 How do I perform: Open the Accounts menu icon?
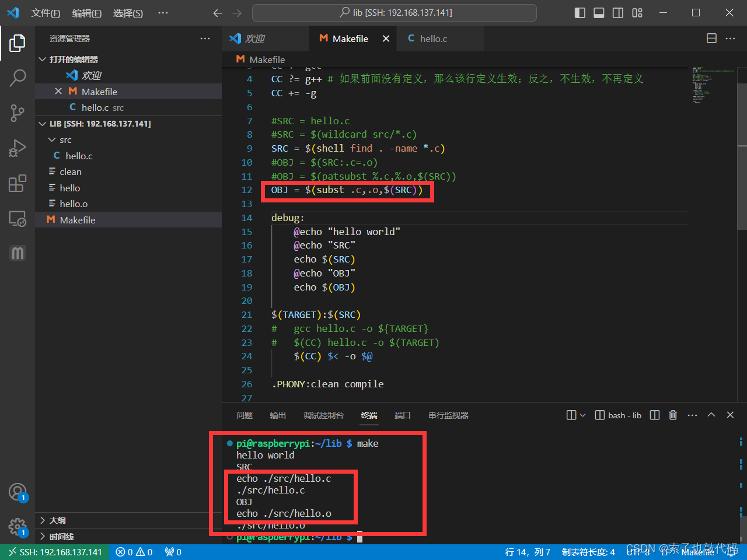pos(18,492)
